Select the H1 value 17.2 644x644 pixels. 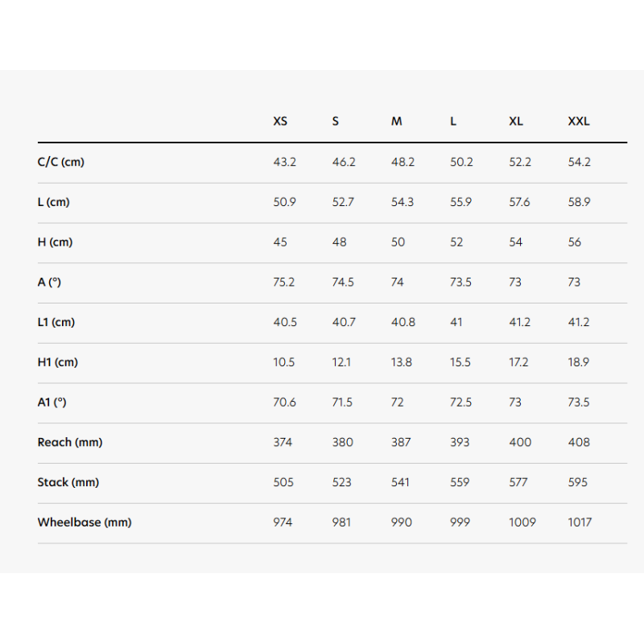518,362
